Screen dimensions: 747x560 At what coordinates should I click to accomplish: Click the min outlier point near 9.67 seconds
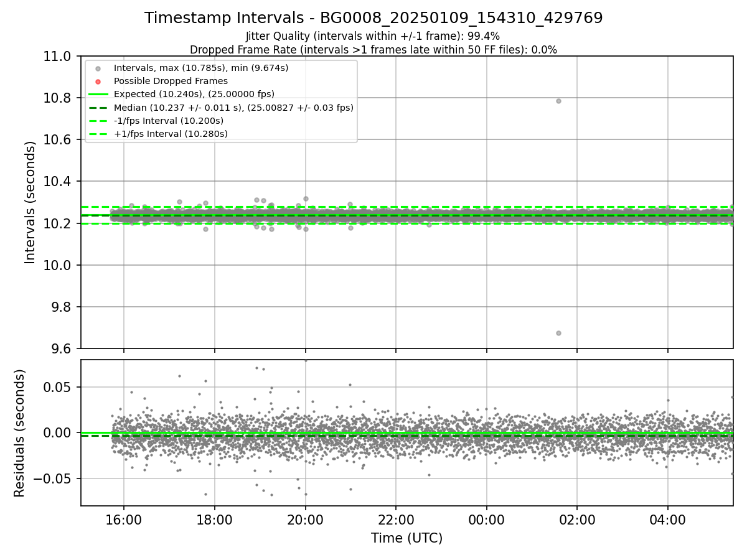tap(558, 333)
